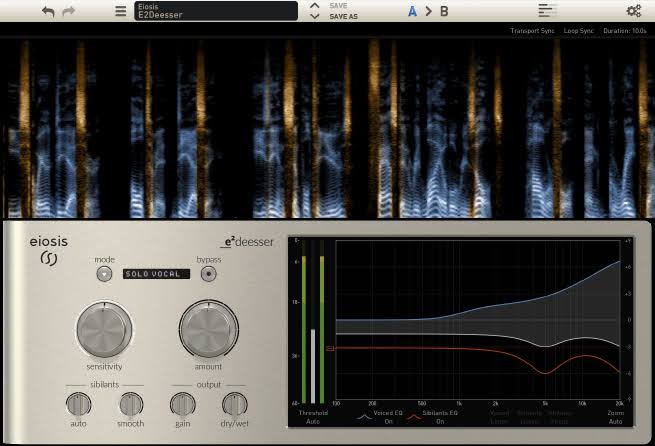Click the 2k frequency label
This screenshot has width=655, height=446.
[495, 403]
